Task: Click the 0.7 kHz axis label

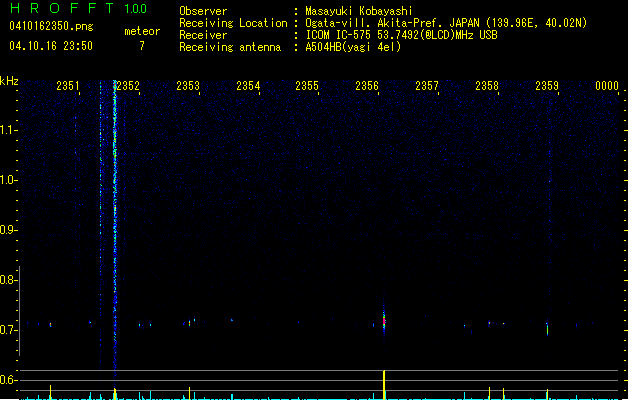Action: (8, 330)
